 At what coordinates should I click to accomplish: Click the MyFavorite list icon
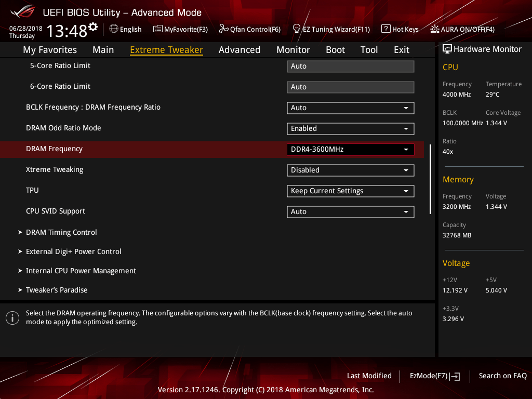pos(158,29)
